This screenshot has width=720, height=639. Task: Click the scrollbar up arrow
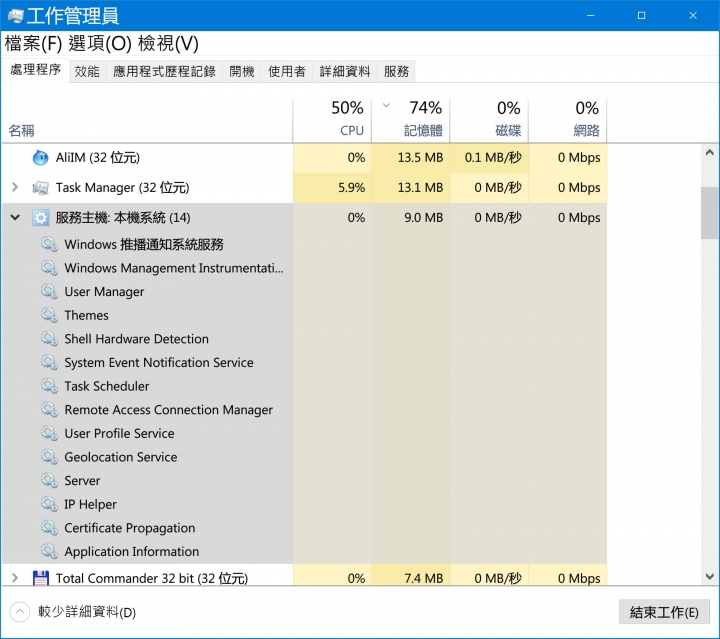click(710, 152)
